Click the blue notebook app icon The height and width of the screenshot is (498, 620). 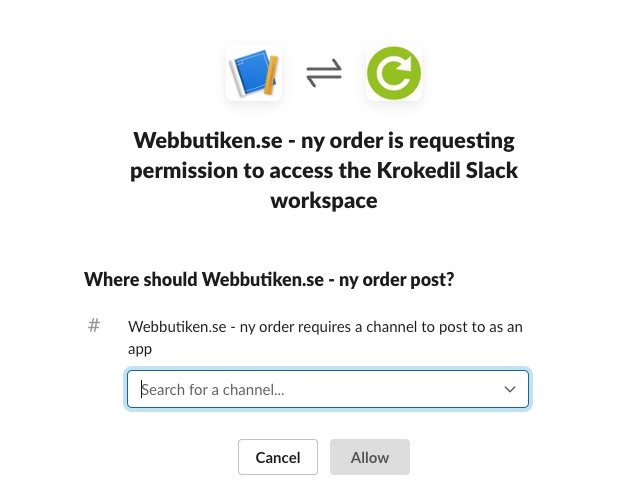[x=254, y=72]
